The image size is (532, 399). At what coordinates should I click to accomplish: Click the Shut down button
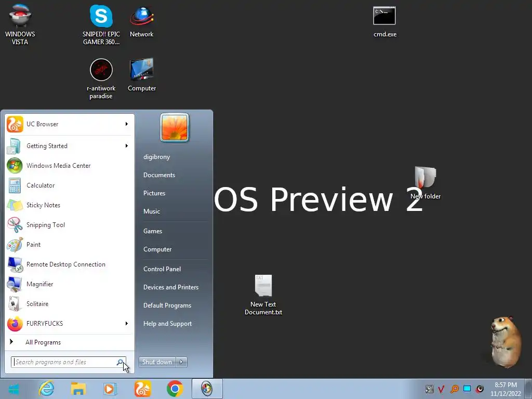(157, 362)
